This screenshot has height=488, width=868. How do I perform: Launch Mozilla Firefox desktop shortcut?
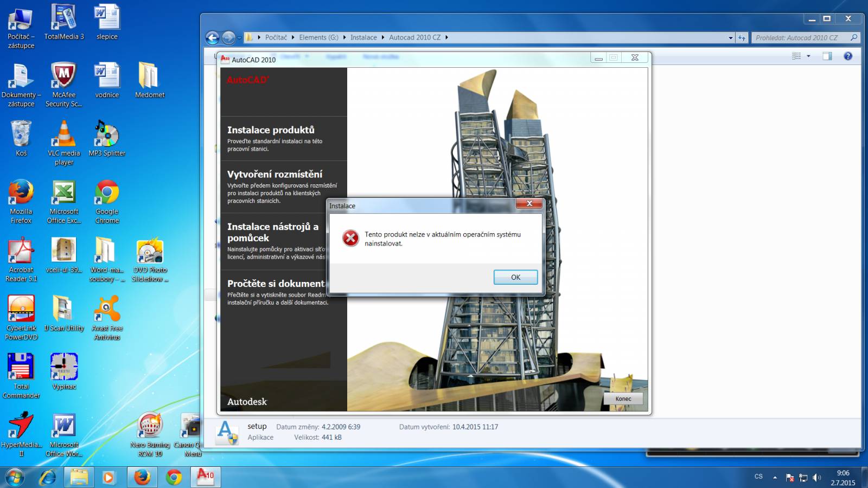[21, 202]
